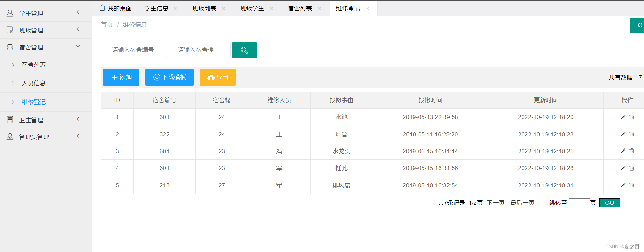Image resolution: width=644 pixels, height=252 pixels.
Task: Expand the 卫生管理 menu chevron
Action: (x=78, y=119)
